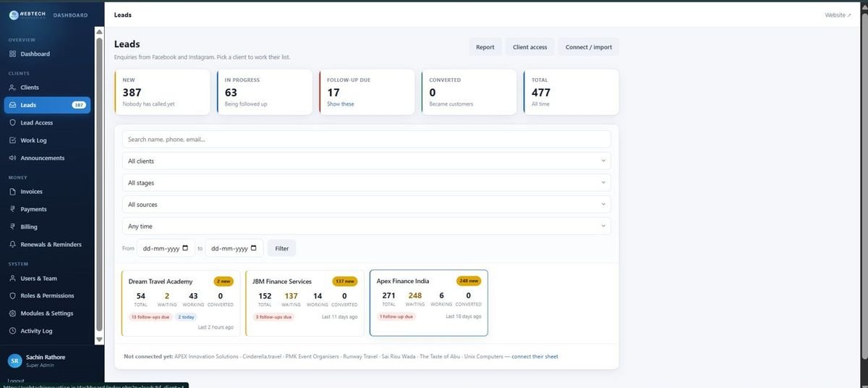Click the Filter button
The width and height of the screenshot is (868, 388).
[282, 248]
